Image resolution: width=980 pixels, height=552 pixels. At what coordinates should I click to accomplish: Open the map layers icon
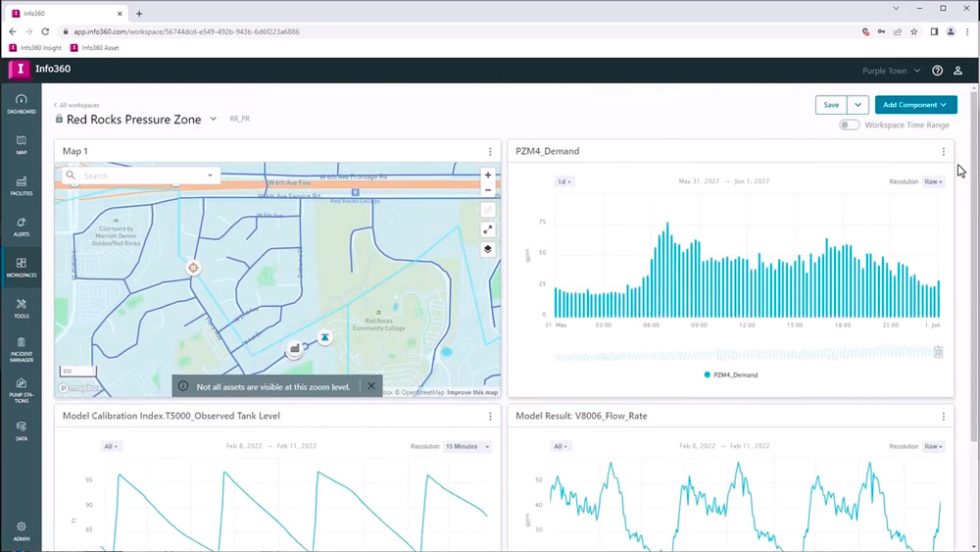488,249
